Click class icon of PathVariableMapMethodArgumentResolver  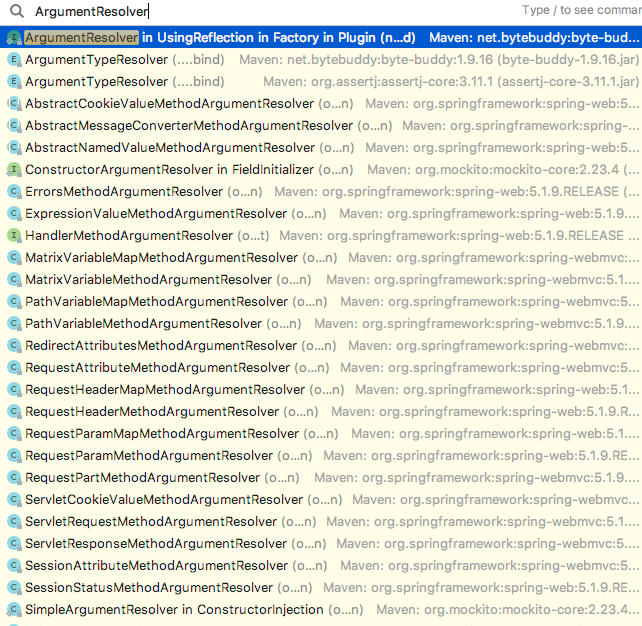pos(14,302)
